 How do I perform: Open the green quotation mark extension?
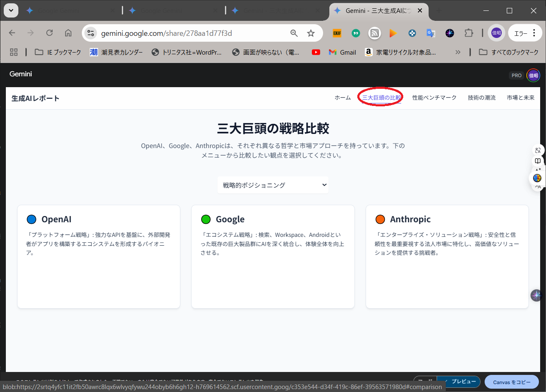click(x=356, y=33)
